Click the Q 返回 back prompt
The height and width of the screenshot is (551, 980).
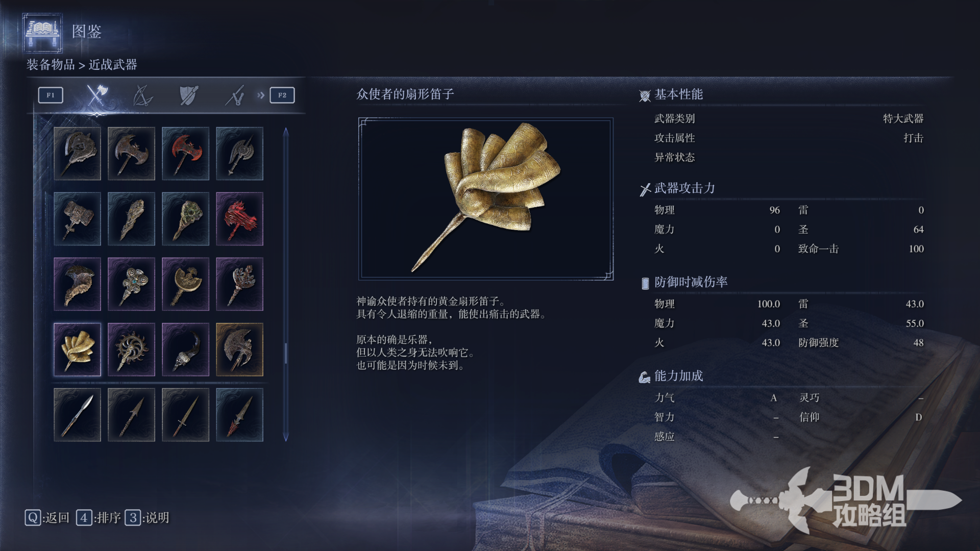[x=47, y=518]
